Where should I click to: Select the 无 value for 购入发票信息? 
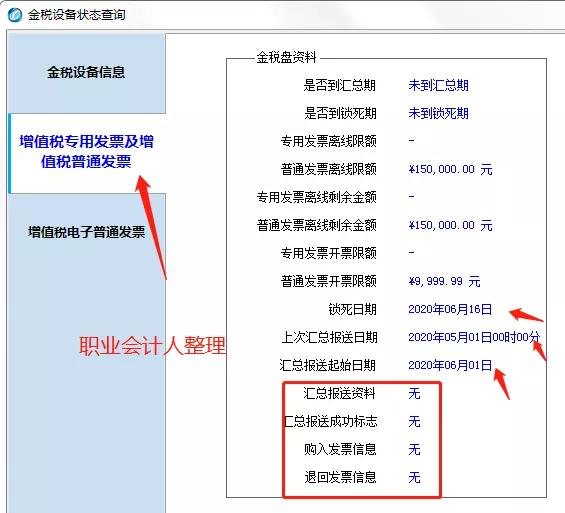coord(414,450)
